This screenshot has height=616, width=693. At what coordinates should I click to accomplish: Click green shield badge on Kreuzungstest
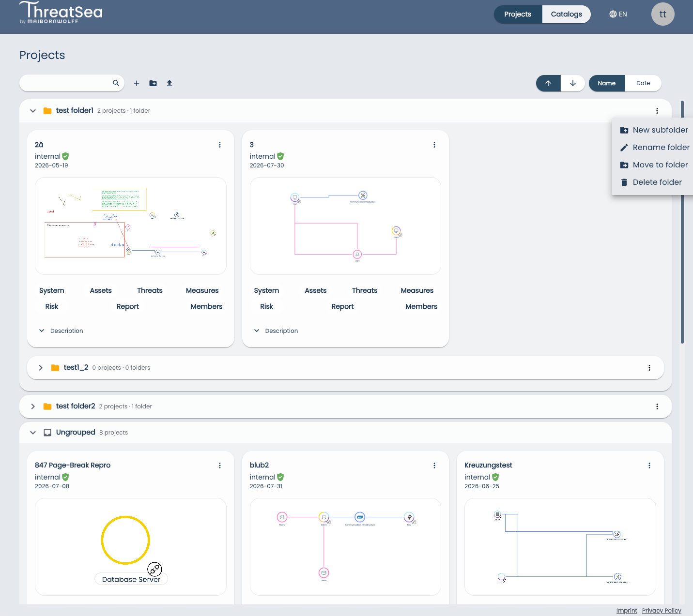coord(495,477)
